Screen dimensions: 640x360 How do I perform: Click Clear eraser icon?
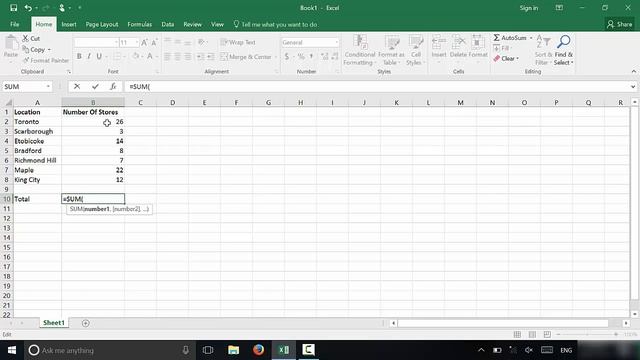496,59
